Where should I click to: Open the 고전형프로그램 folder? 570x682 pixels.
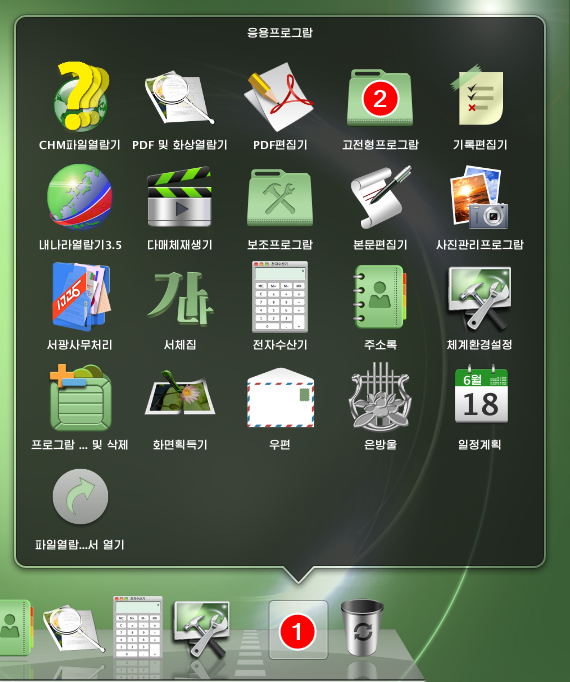click(x=380, y=97)
